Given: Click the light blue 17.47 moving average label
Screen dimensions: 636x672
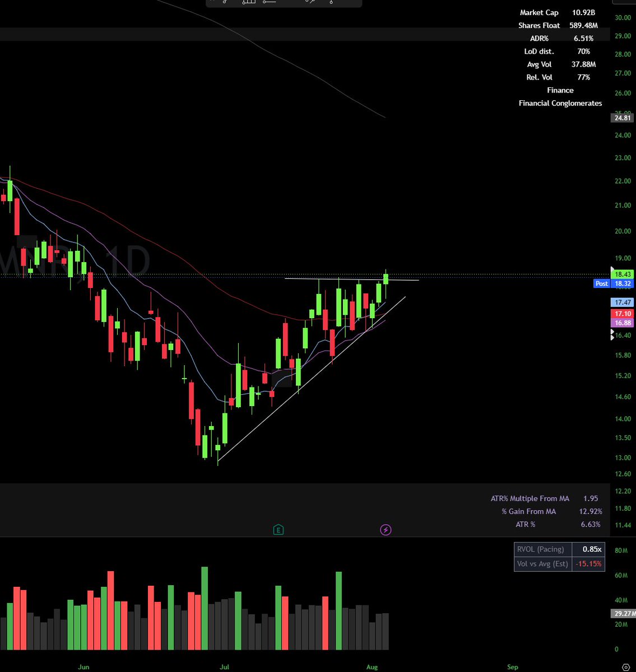Looking at the screenshot, I should (623, 302).
